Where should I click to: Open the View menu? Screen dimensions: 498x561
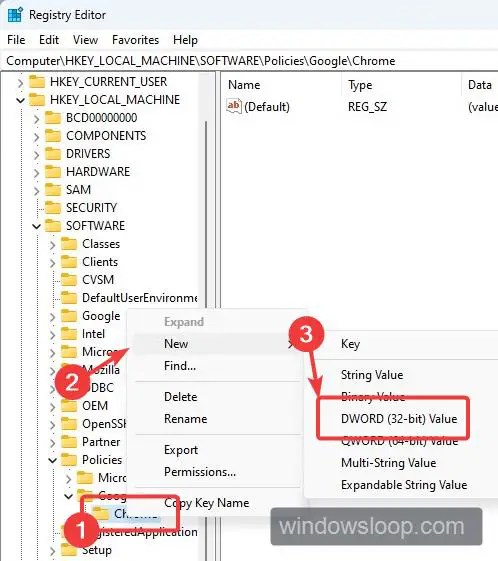tap(85, 40)
